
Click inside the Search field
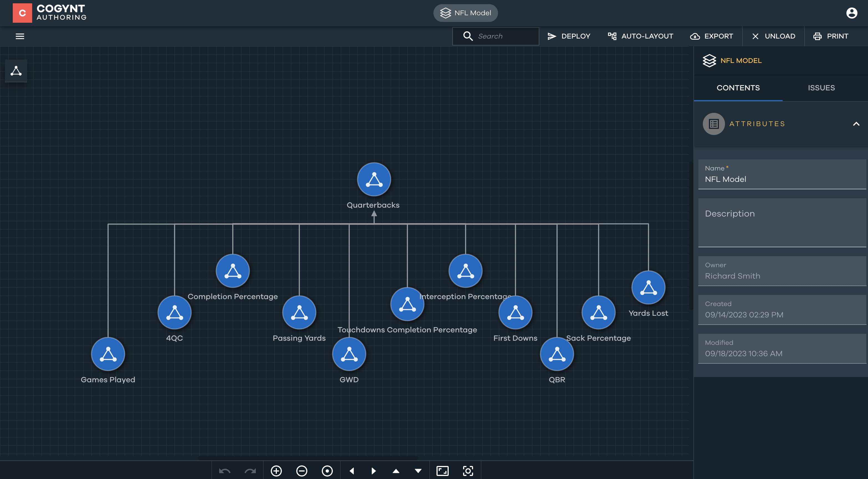502,36
